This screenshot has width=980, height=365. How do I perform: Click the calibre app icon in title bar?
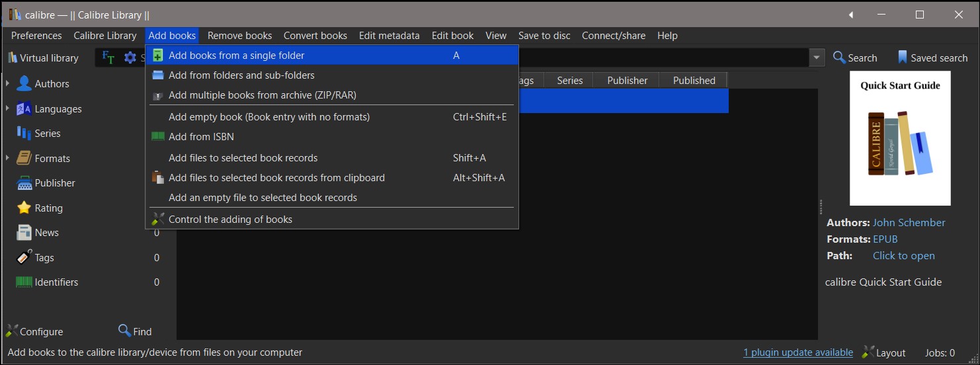15,15
